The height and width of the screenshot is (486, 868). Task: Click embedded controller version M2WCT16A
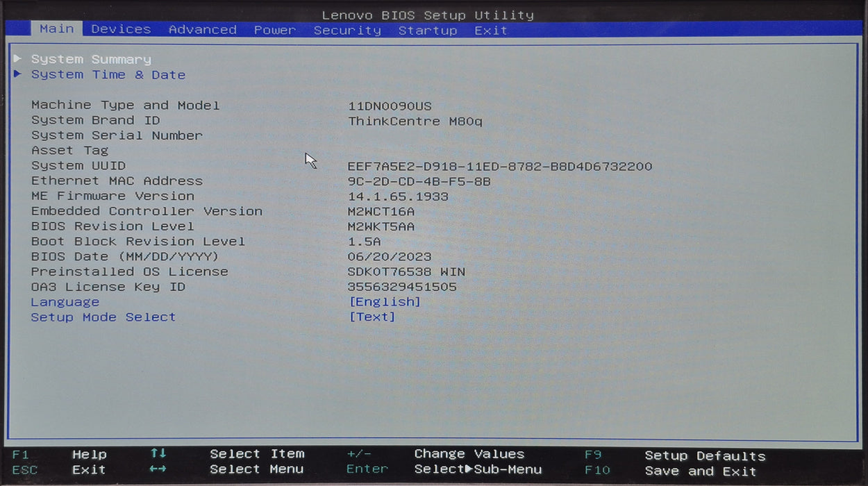pyautogui.click(x=381, y=212)
